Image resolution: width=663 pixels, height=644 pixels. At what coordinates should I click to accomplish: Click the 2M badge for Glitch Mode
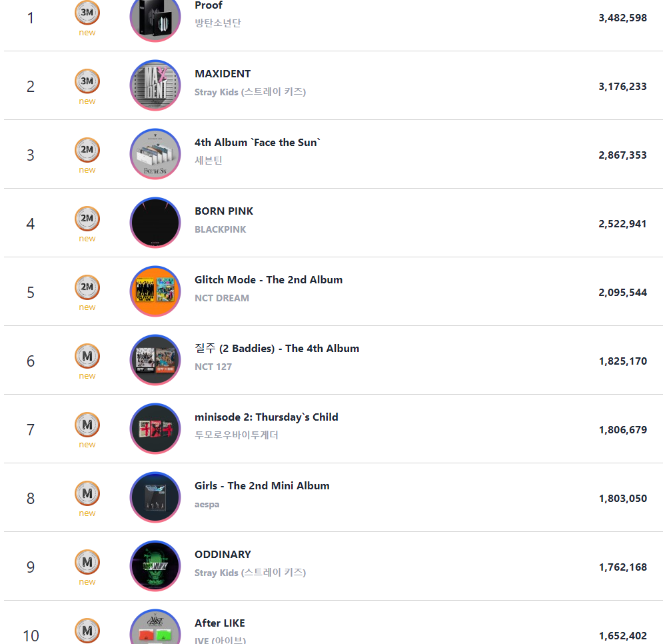[x=87, y=287]
